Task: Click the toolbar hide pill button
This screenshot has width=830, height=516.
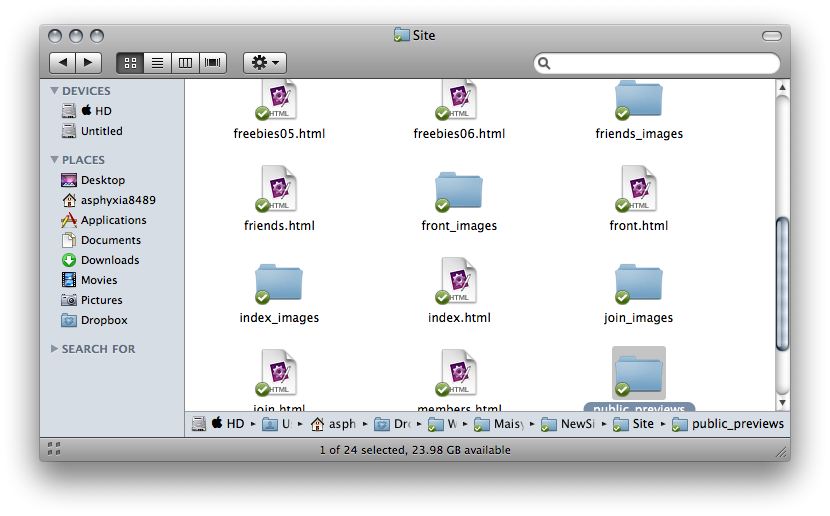Action: coord(771,36)
